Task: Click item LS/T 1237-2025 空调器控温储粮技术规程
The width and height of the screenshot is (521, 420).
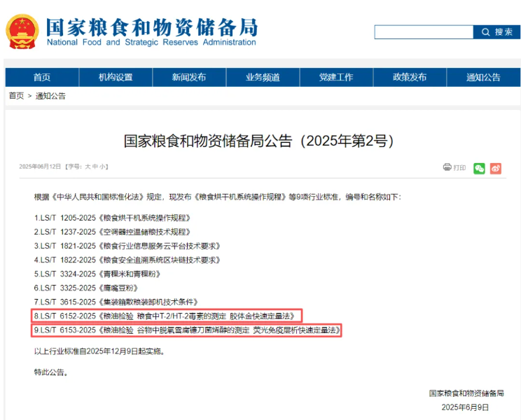Action: [112, 232]
